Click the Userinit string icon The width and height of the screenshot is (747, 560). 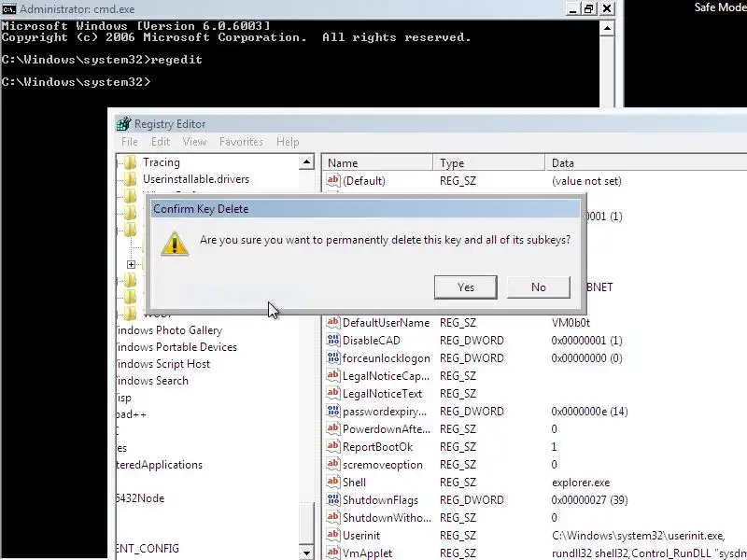click(x=333, y=535)
